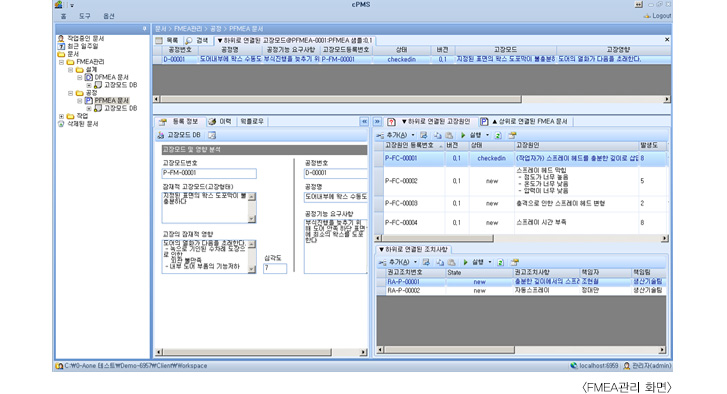Viewport: 727px width, 394px height.
Task: Open the 도구 menu
Action: [84, 16]
